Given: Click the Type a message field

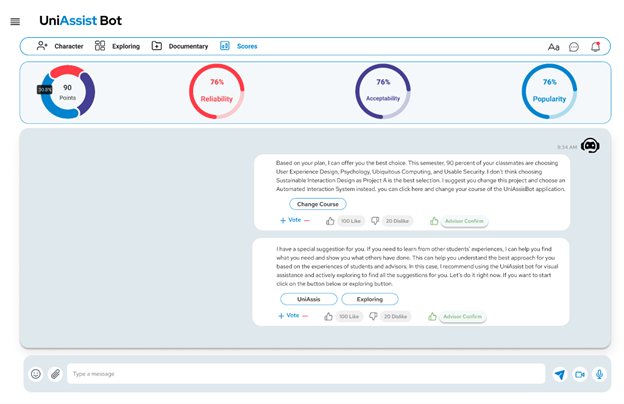Looking at the screenshot, I should (x=300, y=374).
